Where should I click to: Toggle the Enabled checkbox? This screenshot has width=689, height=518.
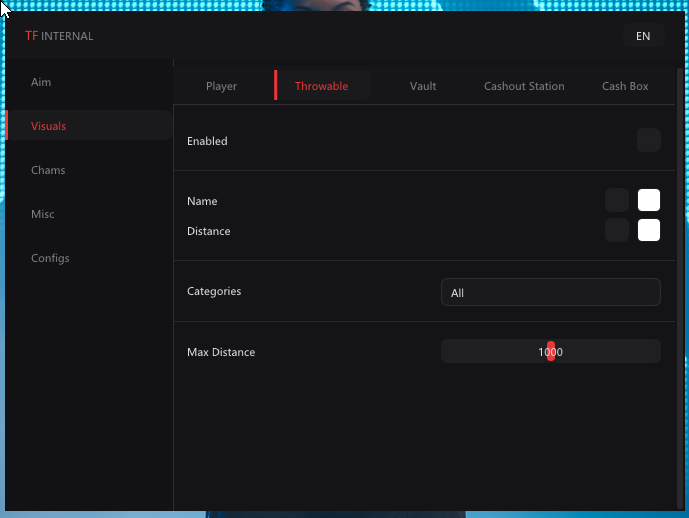pos(649,140)
